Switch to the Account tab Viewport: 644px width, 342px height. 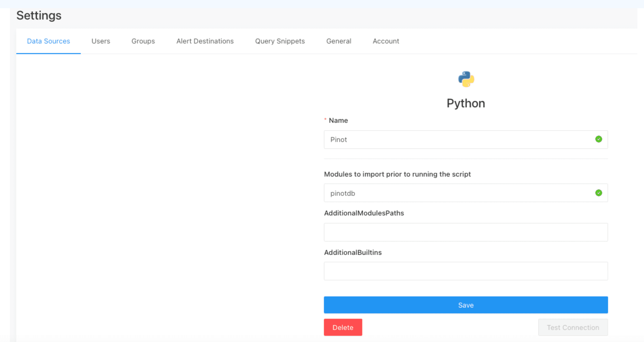[x=386, y=41]
